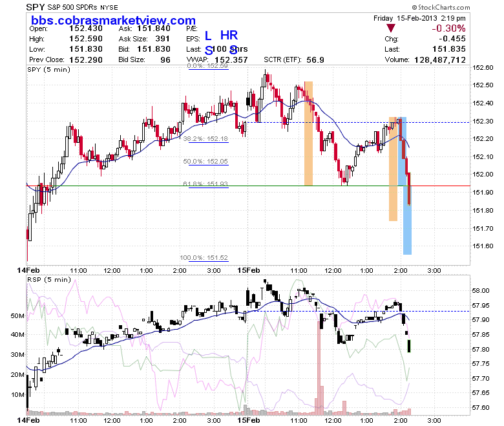The height and width of the screenshot is (426, 504).
Task: Click the Bid Size value 96
Action: click(165, 60)
